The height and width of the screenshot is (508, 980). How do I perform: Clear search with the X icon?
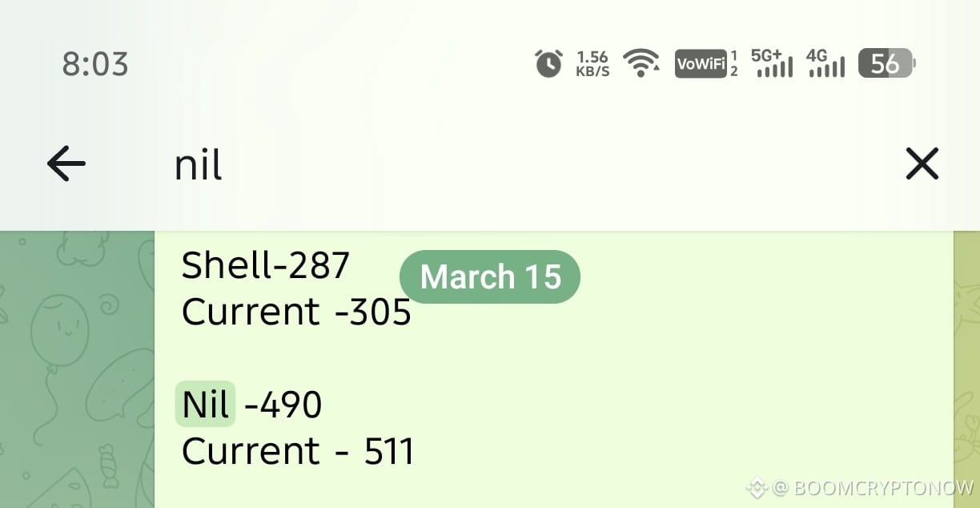coord(922,164)
